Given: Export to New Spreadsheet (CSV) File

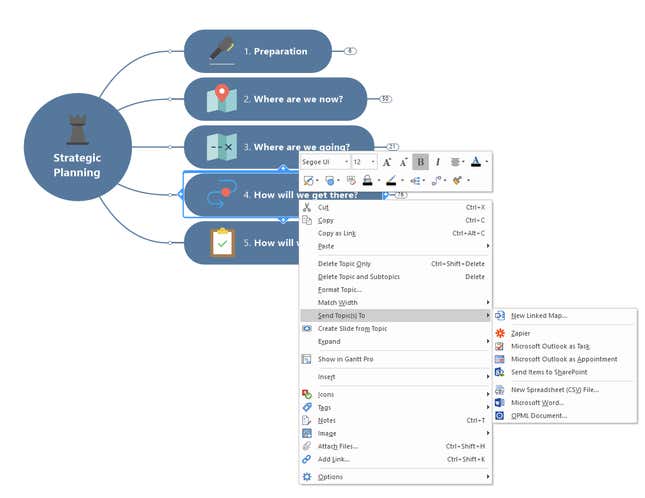Looking at the screenshot, I should 565,389.
